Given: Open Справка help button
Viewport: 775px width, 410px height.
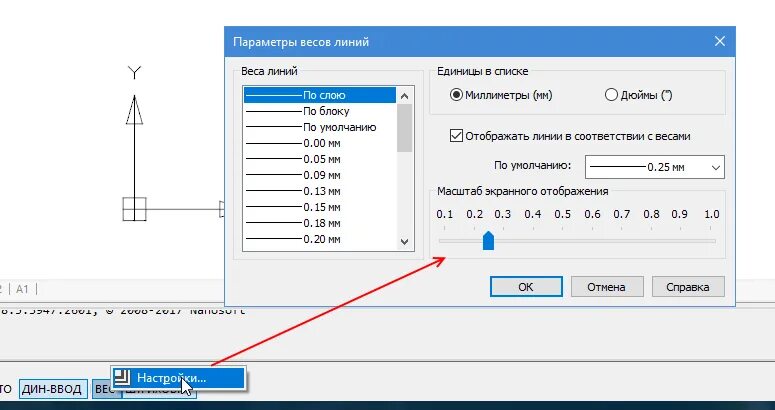Looking at the screenshot, I should (x=688, y=287).
